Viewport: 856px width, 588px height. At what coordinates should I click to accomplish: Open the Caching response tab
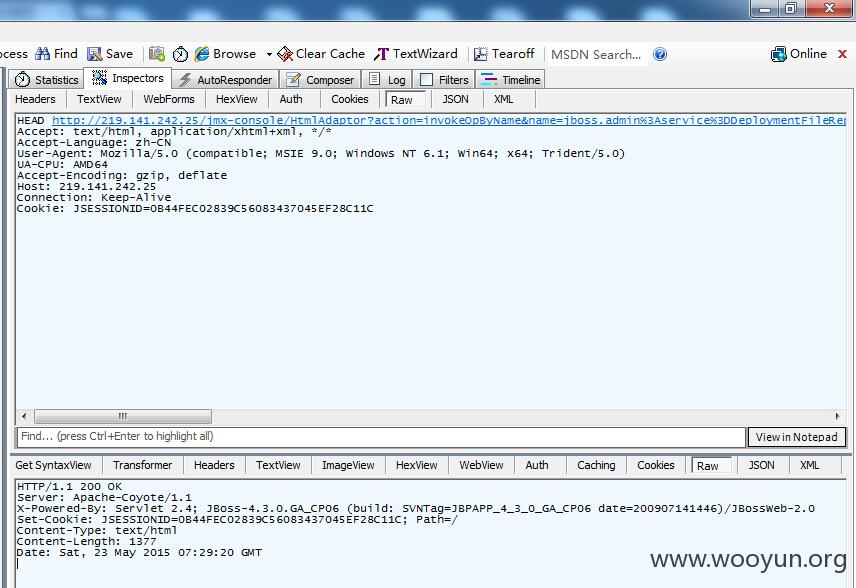tap(596, 465)
